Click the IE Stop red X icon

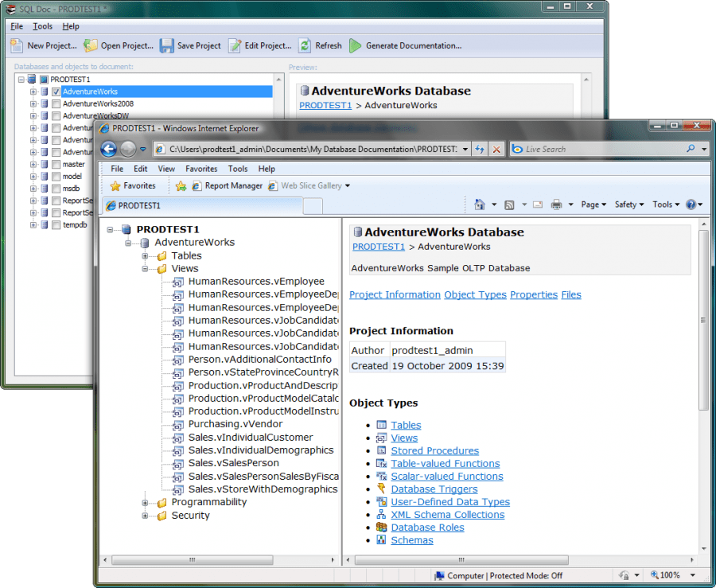coord(496,150)
